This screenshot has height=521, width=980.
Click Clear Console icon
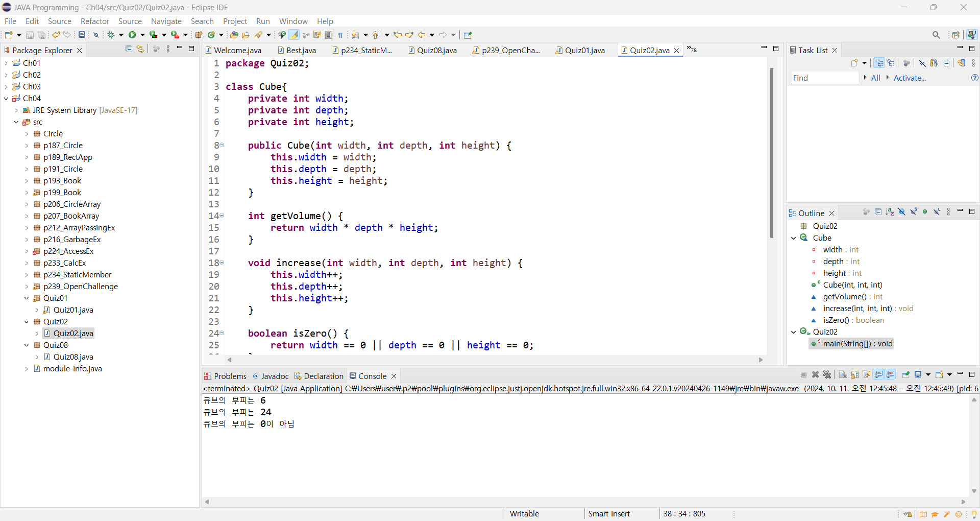click(x=843, y=375)
